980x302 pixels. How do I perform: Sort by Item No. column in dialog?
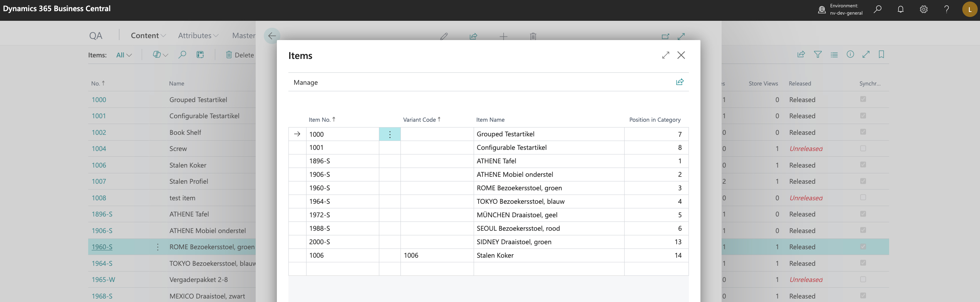tap(322, 119)
